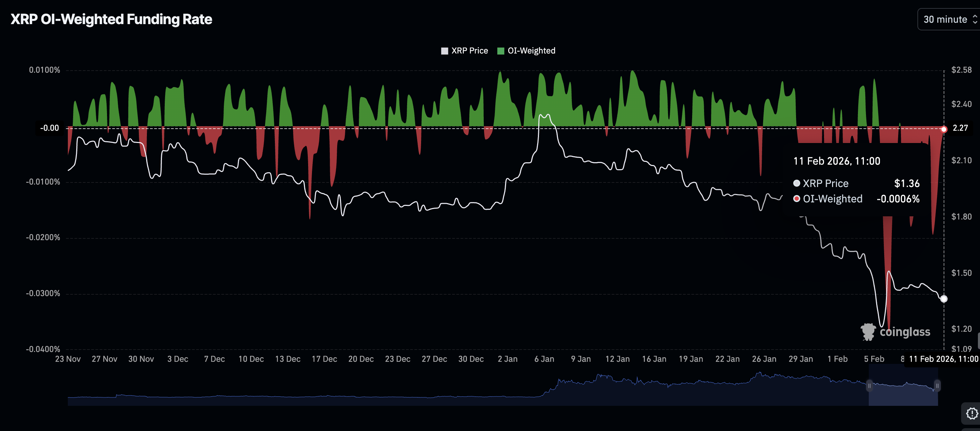Click the white XRP price end marker dot

coord(944,299)
